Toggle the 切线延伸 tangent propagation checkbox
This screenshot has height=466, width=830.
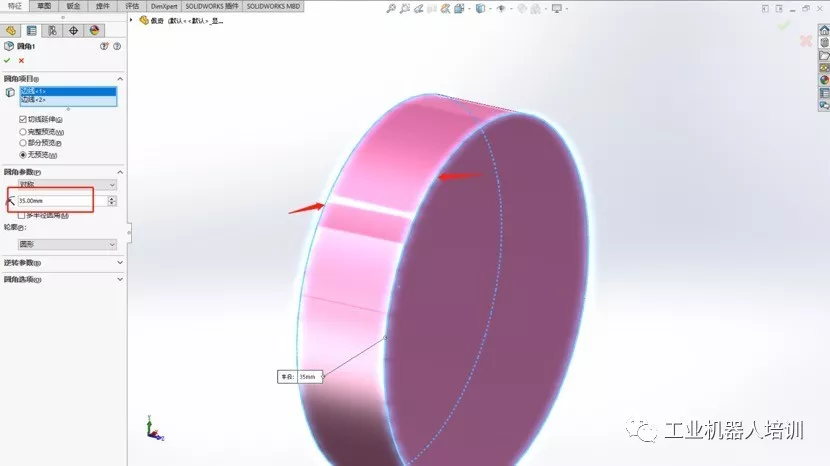23,120
